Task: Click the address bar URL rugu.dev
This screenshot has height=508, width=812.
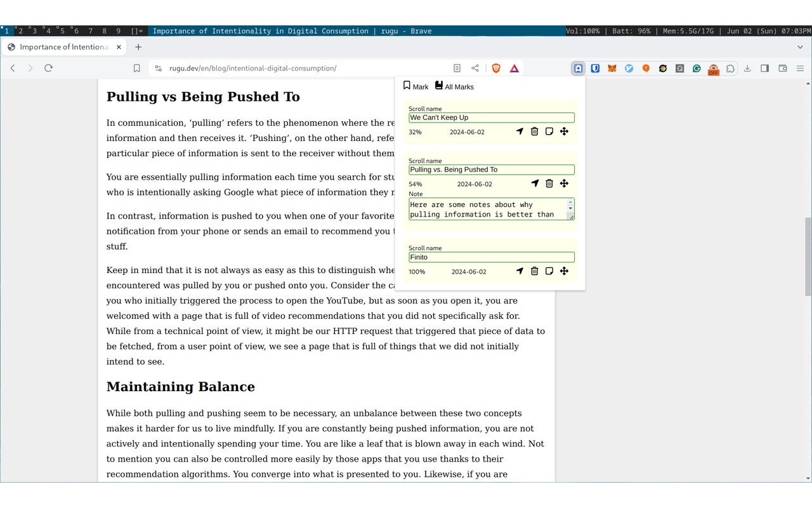Action: [252, 69]
